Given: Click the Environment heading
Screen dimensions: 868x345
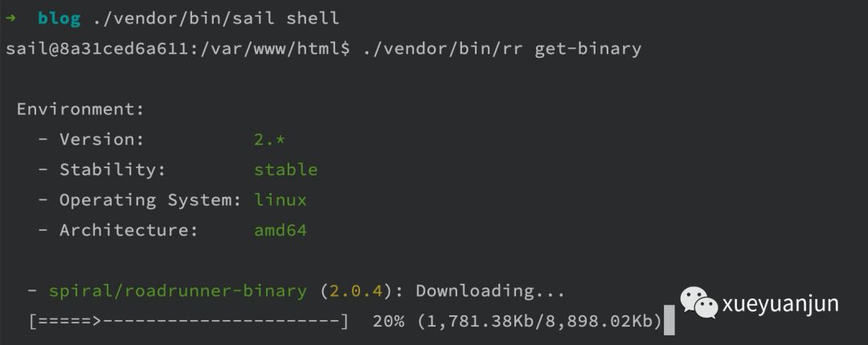Looking at the screenshot, I should (80, 109).
